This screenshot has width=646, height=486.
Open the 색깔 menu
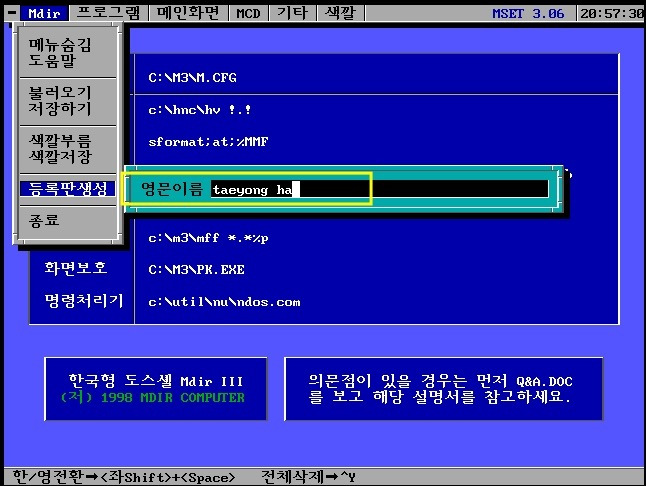tap(340, 13)
